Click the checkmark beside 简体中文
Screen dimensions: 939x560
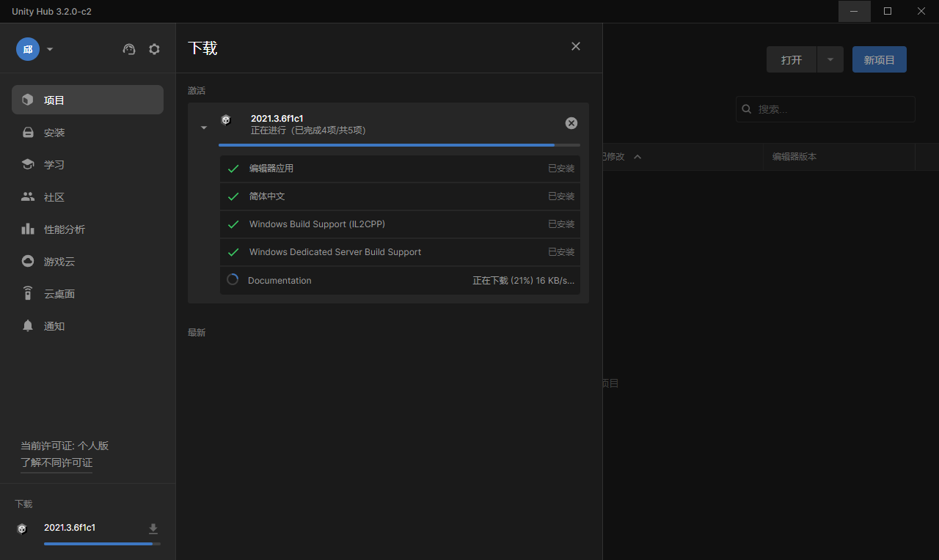click(233, 196)
